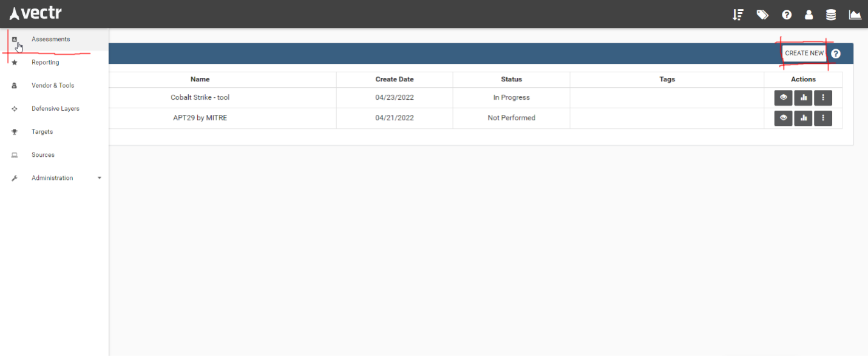The width and height of the screenshot is (868, 358).
Task: Select Reporting in the sidebar
Action: click(x=46, y=63)
